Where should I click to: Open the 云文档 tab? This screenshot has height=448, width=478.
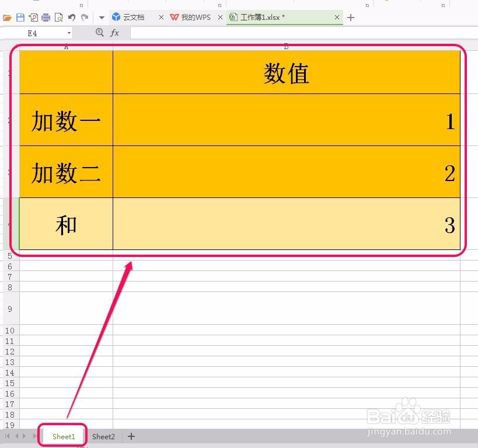pos(133,18)
